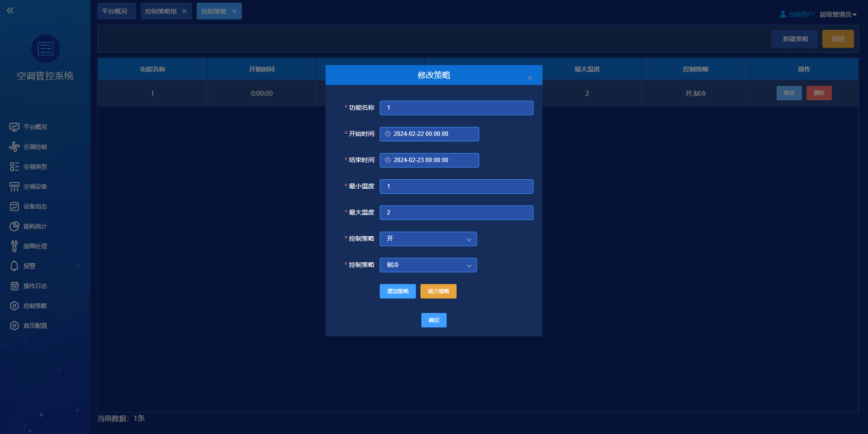
Task: Open the 开 control strategy dropdown
Action: [428, 239]
